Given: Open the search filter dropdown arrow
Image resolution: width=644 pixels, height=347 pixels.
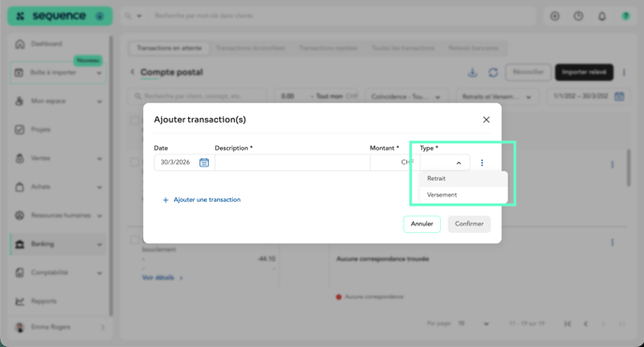Looking at the screenshot, I should [x=139, y=16].
